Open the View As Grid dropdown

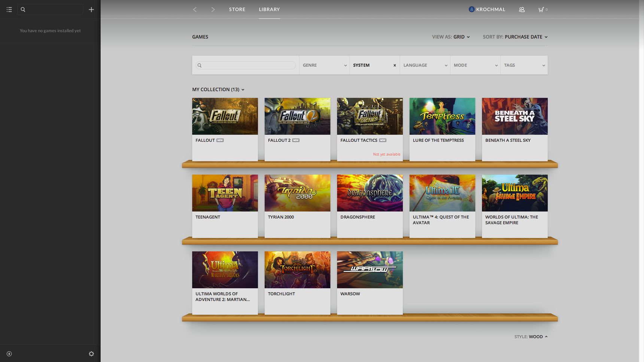(451, 37)
